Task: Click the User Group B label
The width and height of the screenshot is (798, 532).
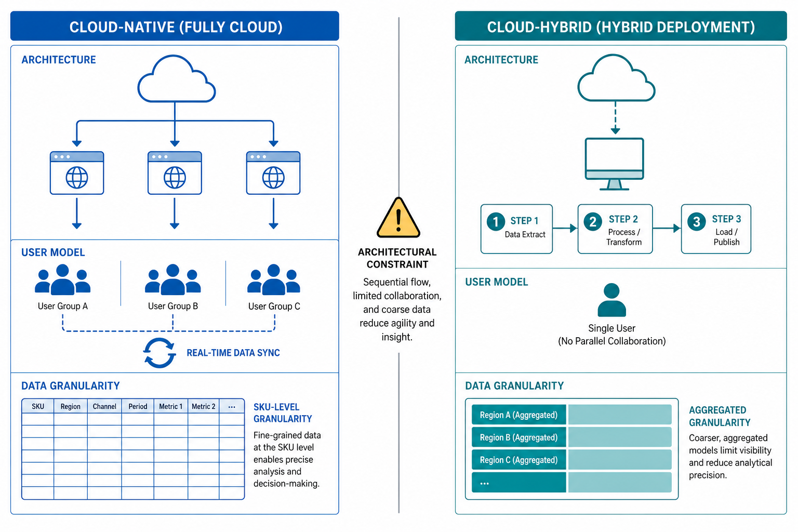Action: point(173,306)
